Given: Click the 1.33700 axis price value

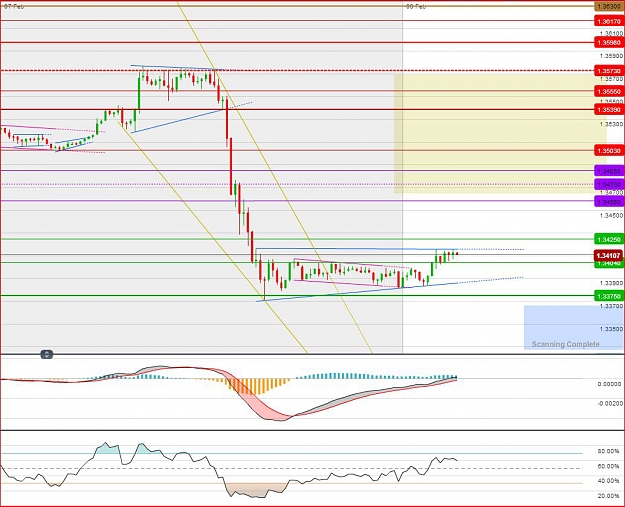Looking at the screenshot, I should click(611, 306).
